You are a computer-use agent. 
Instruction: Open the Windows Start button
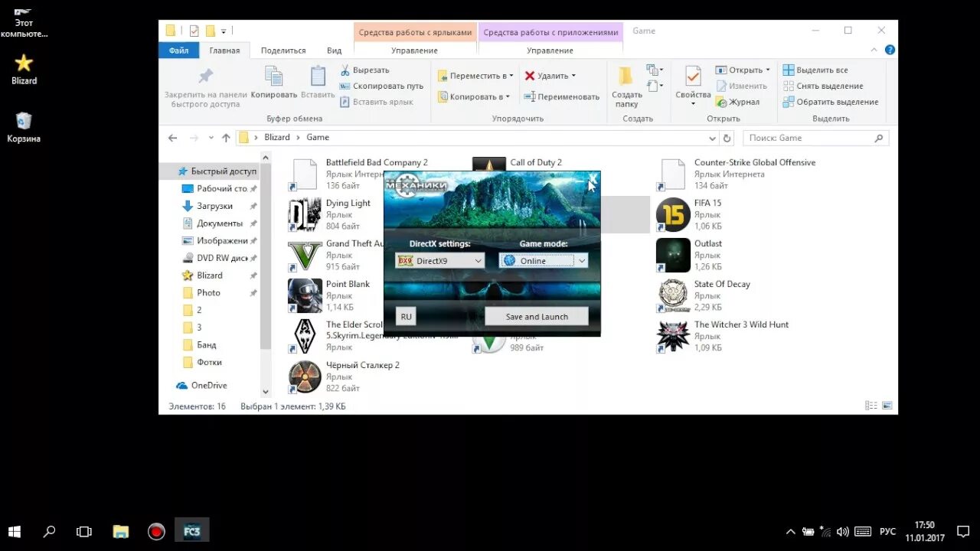point(15,530)
